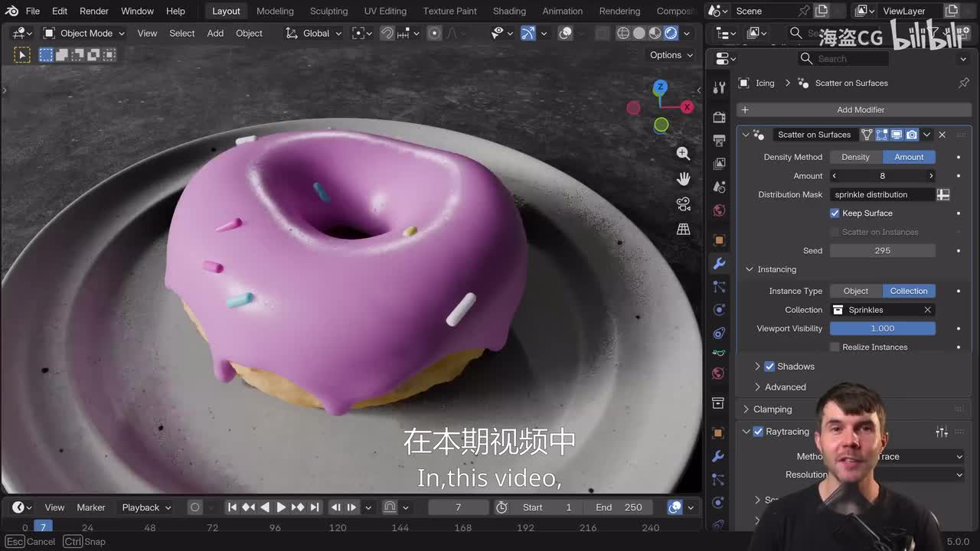Open the viewport Add menu
This screenshot has height=551, width=980.
click(215, 33)
